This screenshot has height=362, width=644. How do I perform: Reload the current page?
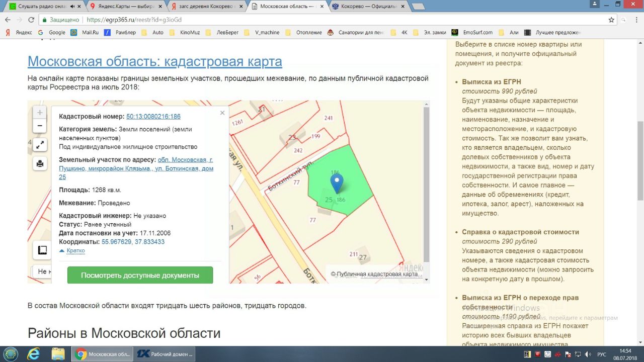tap(31, 20)
